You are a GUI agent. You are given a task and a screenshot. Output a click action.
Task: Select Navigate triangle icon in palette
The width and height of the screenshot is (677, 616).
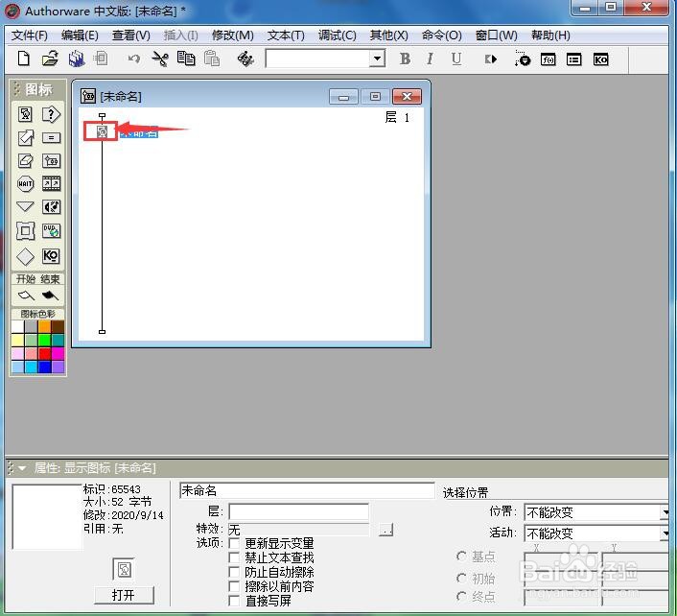[x=26, y=207]
